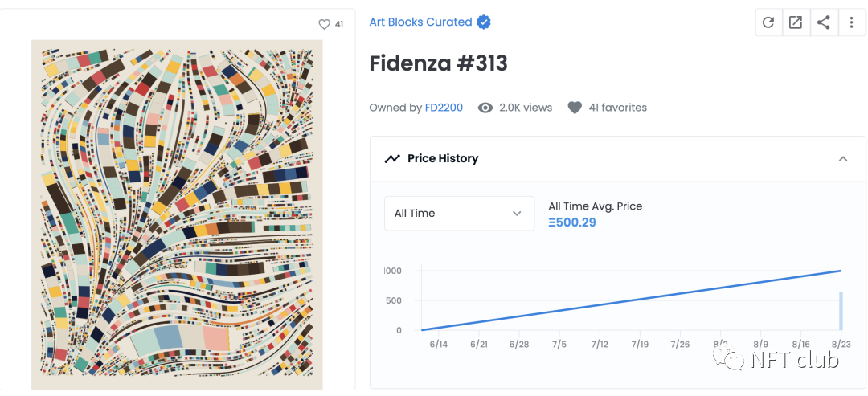
Task: Click the 41 favorites text
Action: click(x=618, y=108)
